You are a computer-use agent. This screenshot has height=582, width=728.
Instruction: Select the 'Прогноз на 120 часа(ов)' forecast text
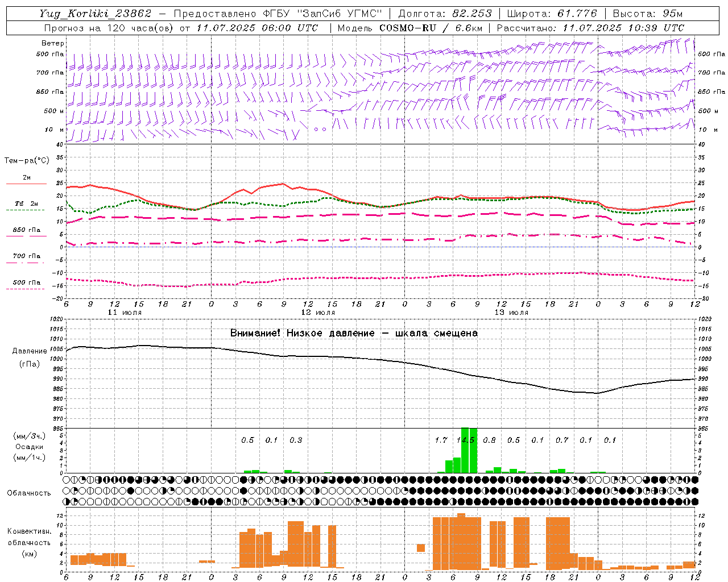pyautogui.click(x=109, y=28)
